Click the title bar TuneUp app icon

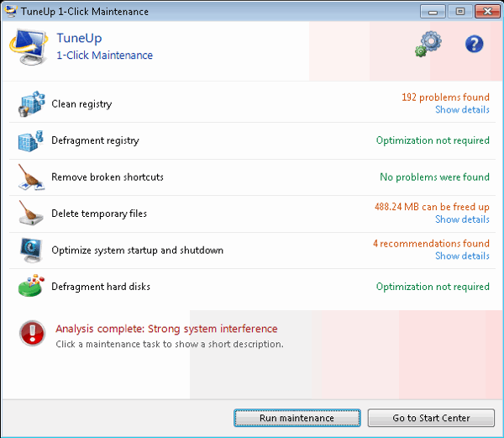pyautogui.click(x=10, y=11)
